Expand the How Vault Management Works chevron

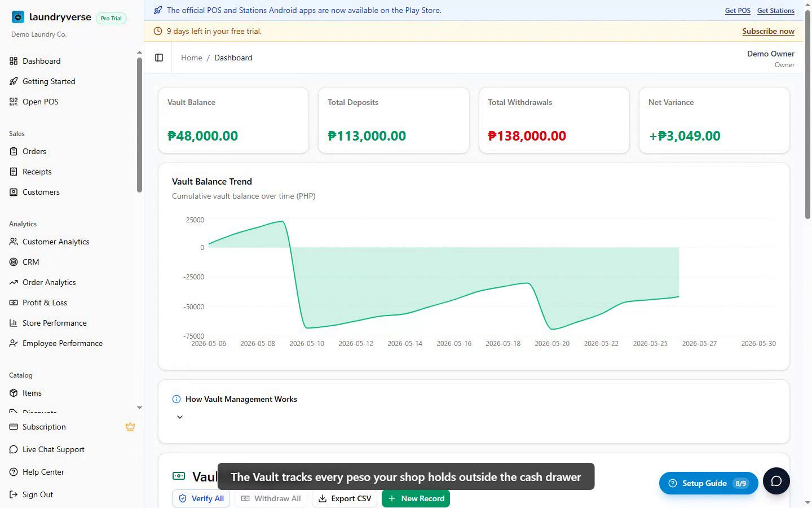(180, 417)
